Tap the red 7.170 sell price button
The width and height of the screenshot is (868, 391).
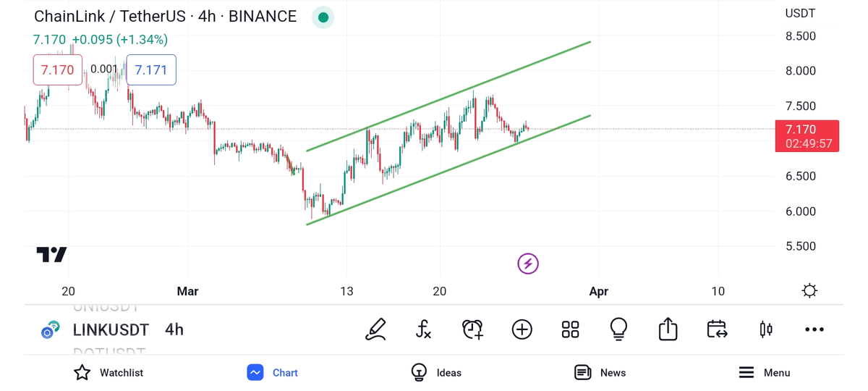click(x=57, y=70)
